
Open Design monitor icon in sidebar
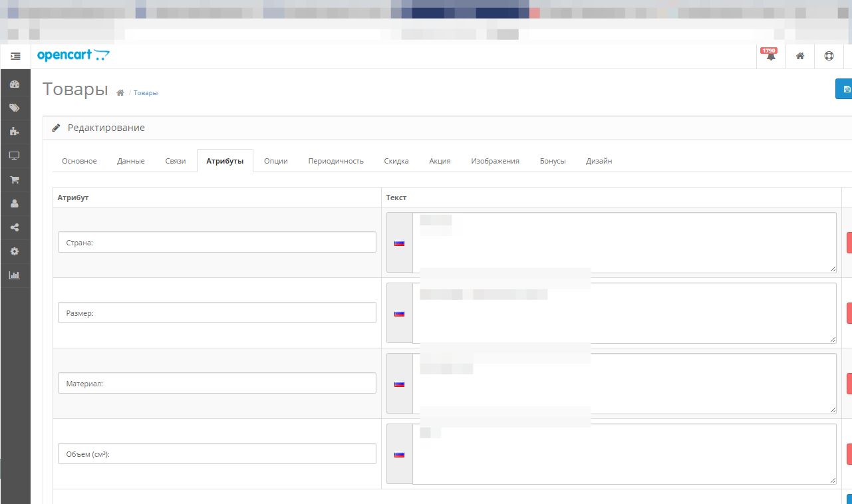tap(15, 156)
